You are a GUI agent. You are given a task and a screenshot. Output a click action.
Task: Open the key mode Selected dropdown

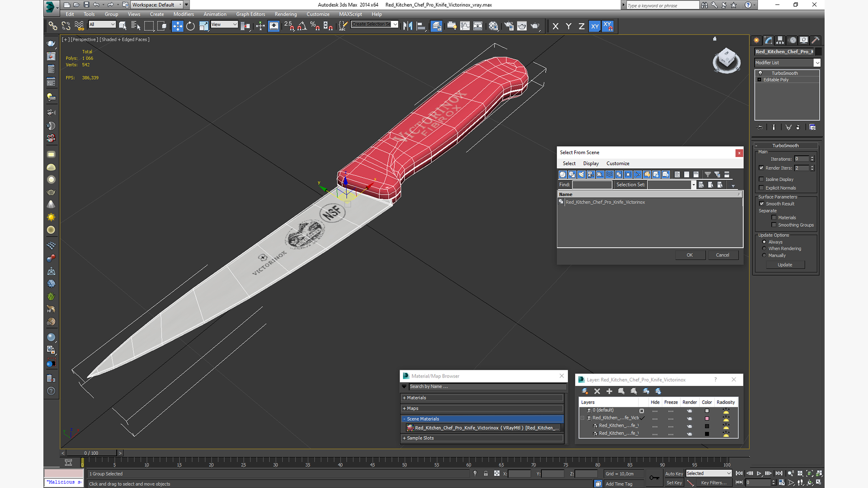tap(708, 473)
